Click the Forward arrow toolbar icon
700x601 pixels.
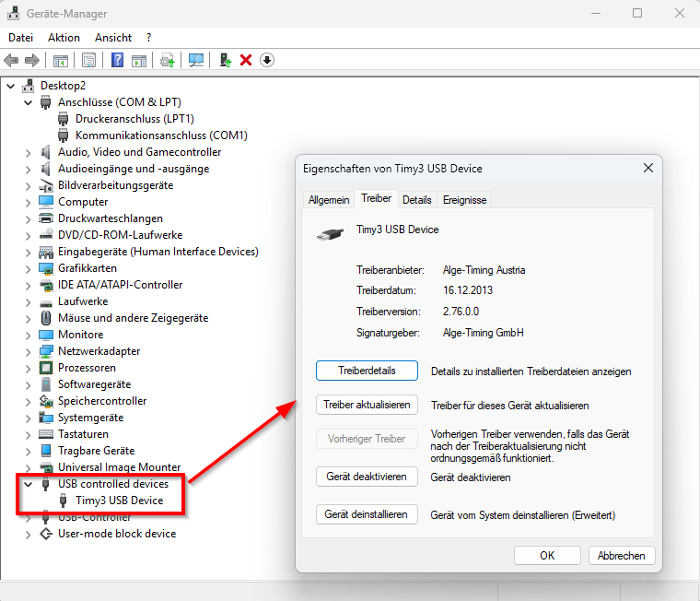(32, 60)
